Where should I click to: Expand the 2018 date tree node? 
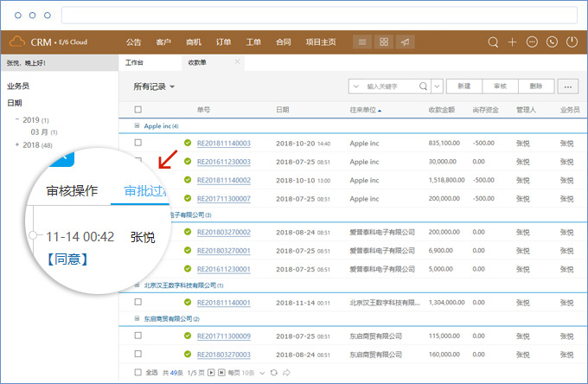(x=17, y=145)
